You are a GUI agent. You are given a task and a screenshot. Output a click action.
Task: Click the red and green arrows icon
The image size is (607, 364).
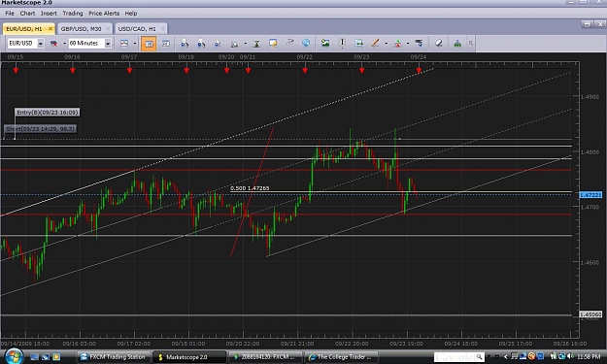(x=397, y=44)
